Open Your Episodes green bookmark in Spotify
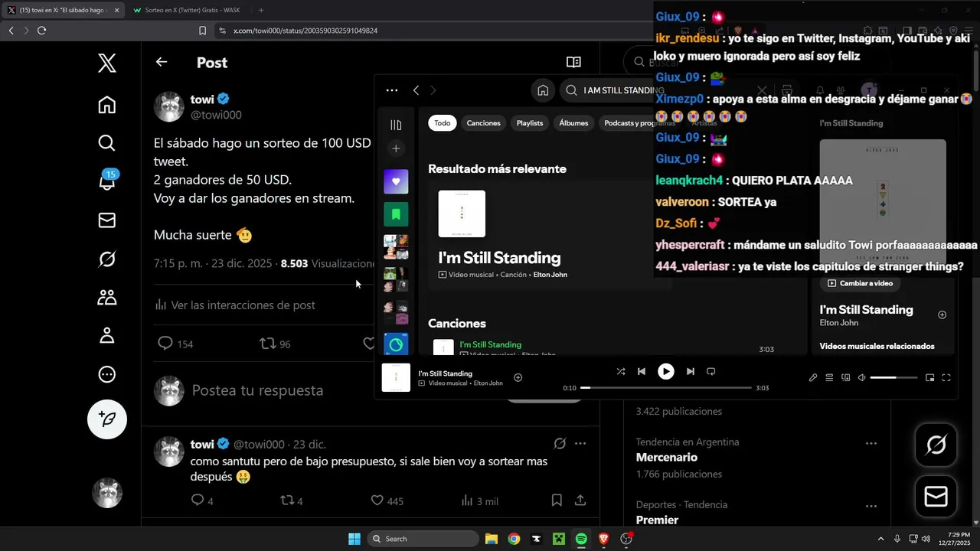The height and width of the screenshot is (551, 980). [396, 214]
